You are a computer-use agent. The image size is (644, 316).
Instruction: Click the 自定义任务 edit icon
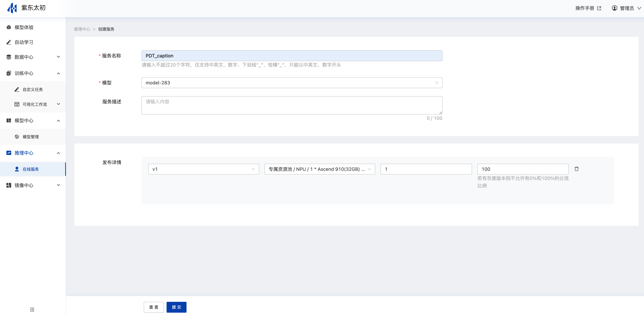(17, 89)
